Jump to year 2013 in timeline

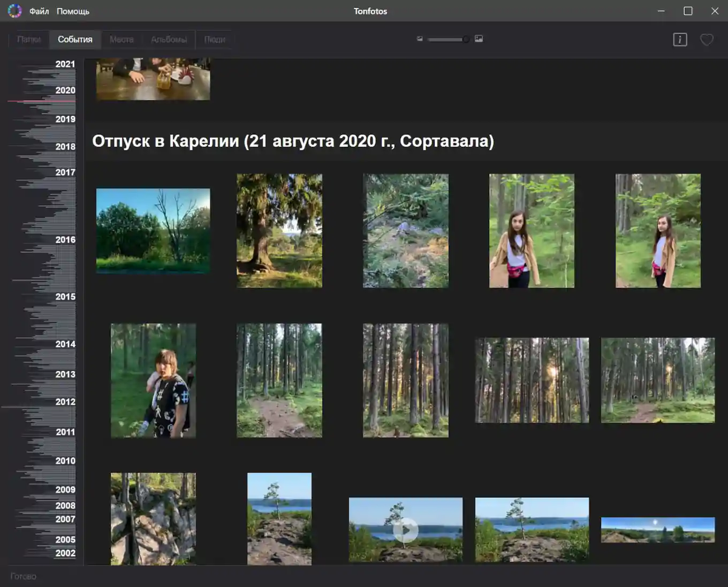[x=66, y=375]
